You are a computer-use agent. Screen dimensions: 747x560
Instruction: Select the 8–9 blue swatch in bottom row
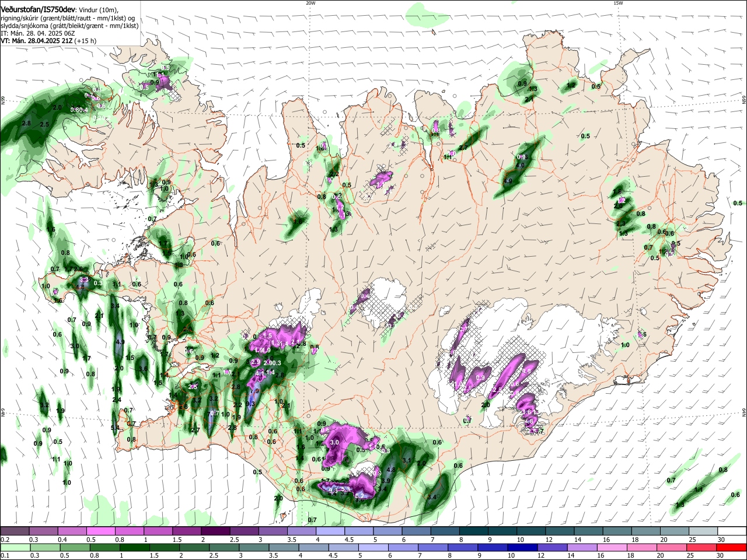tap(463, 547)
